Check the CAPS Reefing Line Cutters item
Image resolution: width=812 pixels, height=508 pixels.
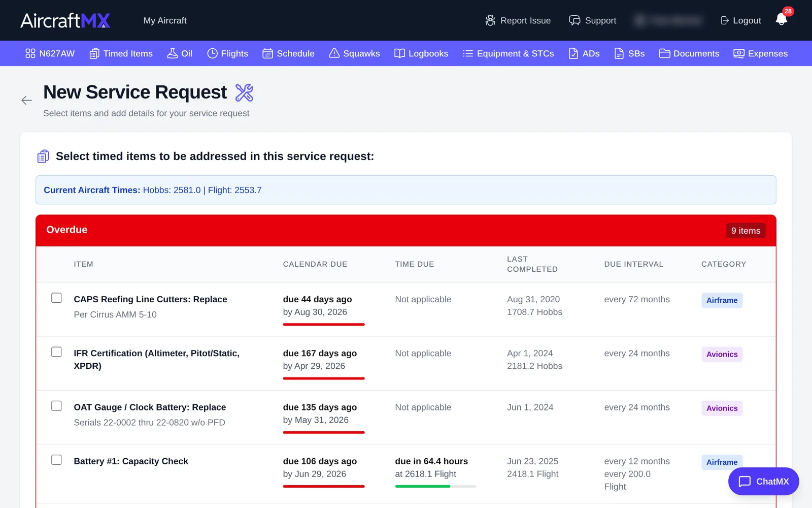click(56, 298)
